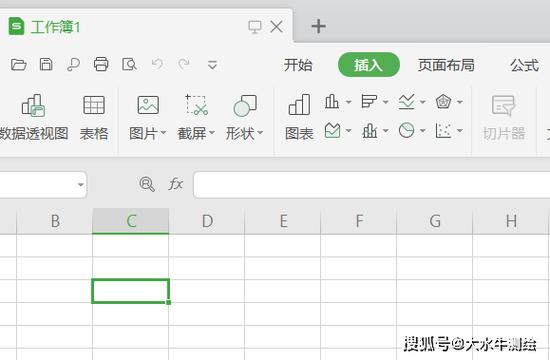Expand the bar chart dropdown arrow

pyautogui.click(x=385, y=102)
